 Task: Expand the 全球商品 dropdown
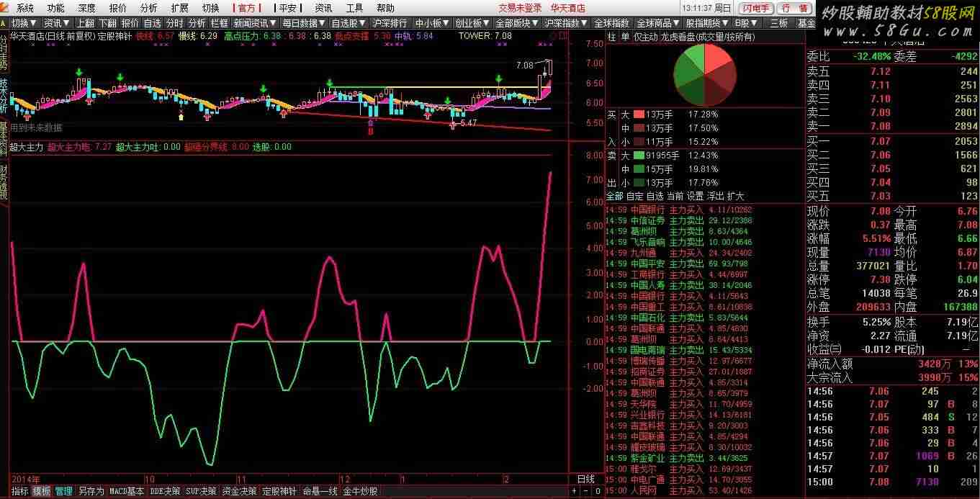tap(659, 23)
